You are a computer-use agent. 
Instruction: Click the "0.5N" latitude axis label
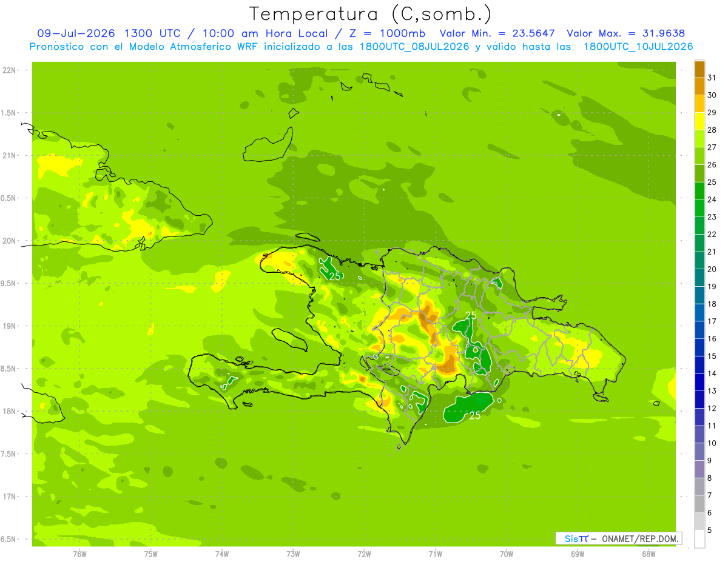pyautogui.click(x=8, y=198)
